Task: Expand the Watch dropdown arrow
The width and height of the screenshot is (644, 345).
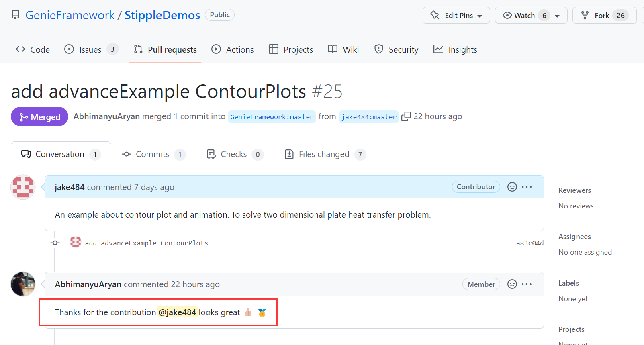Action: tap(557, 16)
